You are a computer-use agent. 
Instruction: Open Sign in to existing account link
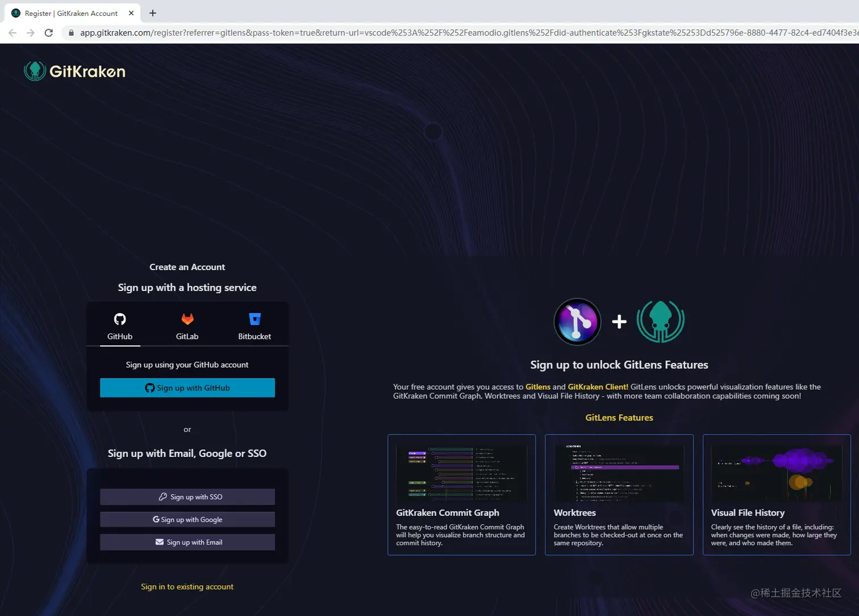click(x=187, y=586)
